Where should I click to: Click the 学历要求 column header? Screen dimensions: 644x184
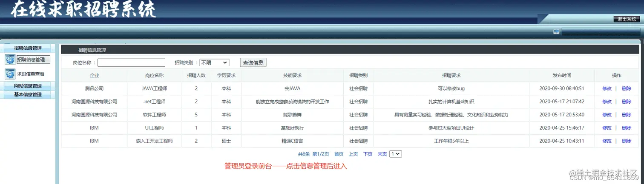pos(226,76)
